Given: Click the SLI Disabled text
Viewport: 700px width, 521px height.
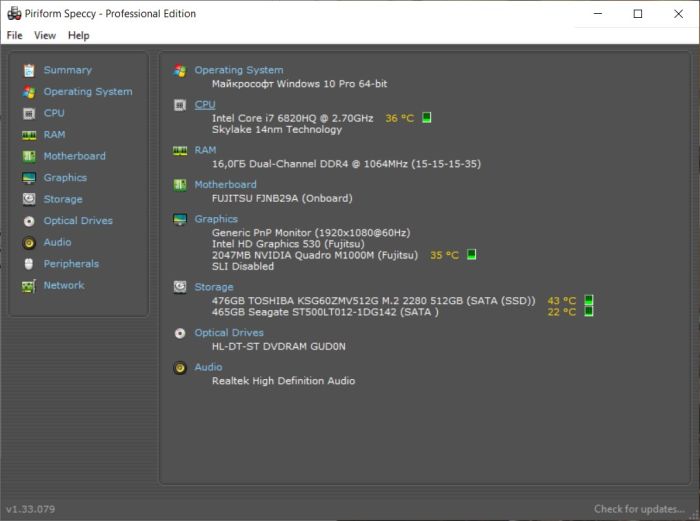Looking at the screenshot, I should tap(243, 267).
